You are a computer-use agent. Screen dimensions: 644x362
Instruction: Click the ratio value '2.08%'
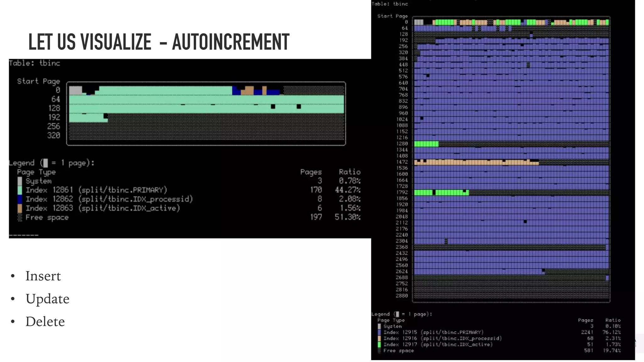[x=350, y=199]
